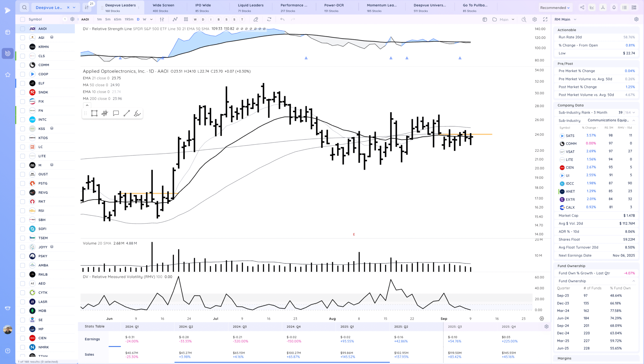This screenshot has height=364, width=644.
Task: Open the stats table settings gear
Action: pos(546,326)
